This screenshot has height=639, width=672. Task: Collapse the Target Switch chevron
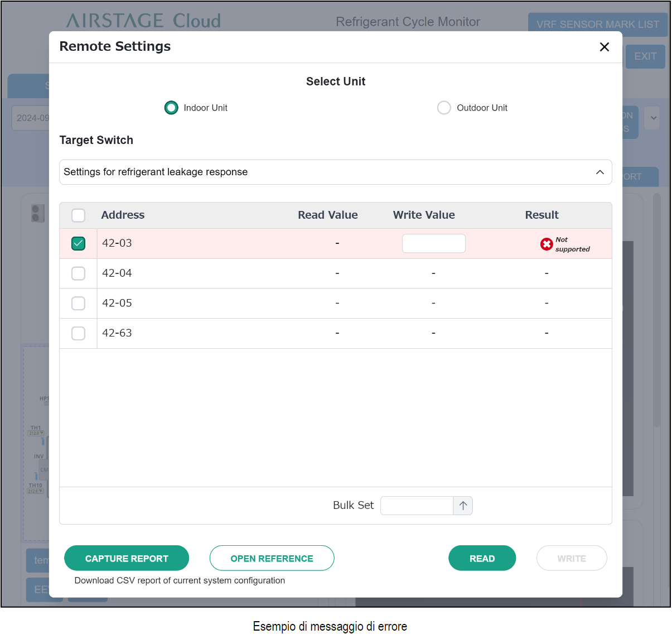point(600,172)
